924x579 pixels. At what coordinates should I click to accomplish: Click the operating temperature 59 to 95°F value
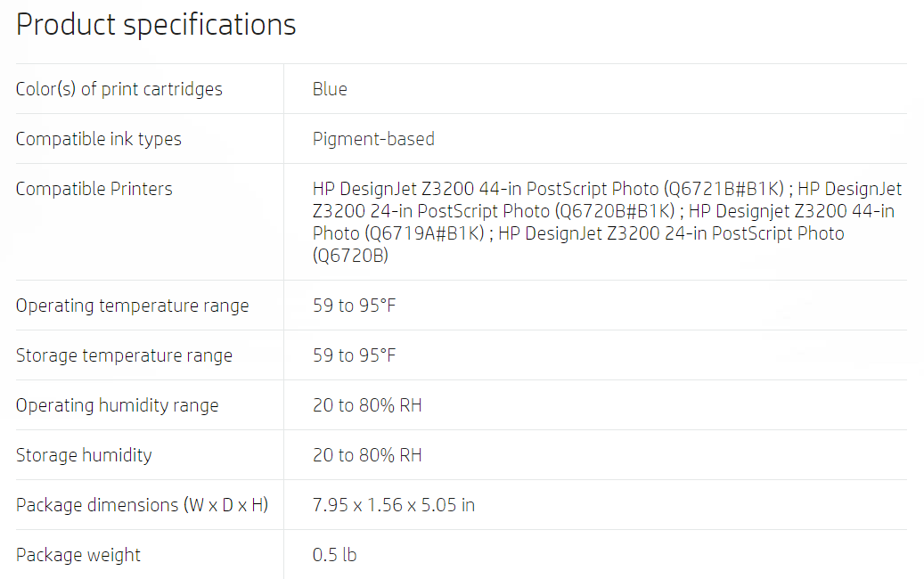point(354,306)
